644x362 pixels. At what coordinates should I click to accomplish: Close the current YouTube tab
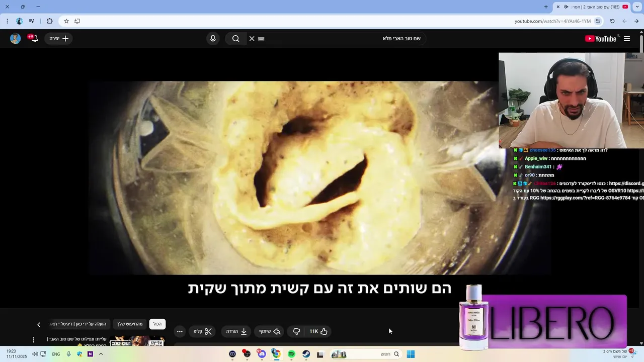coord(558,7)
